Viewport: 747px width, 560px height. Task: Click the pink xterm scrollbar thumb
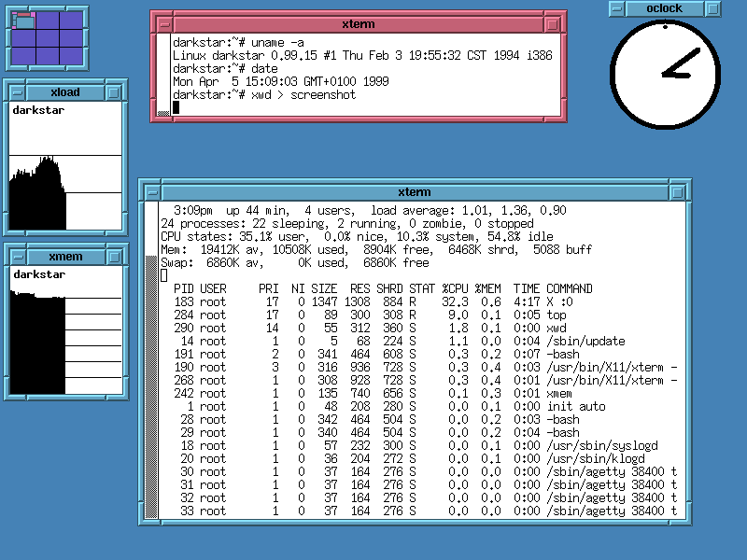click(x=163, y=113)
